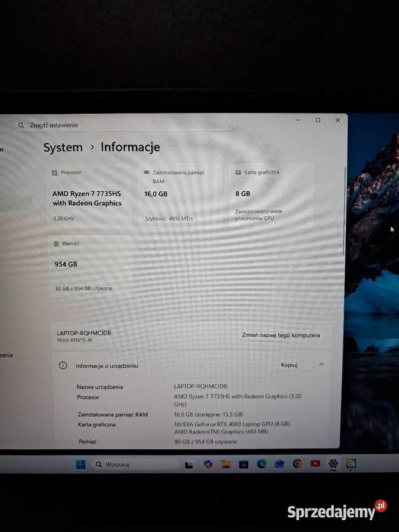
Task: Launch Copilot from the taskbar
Action: (207, 464)
